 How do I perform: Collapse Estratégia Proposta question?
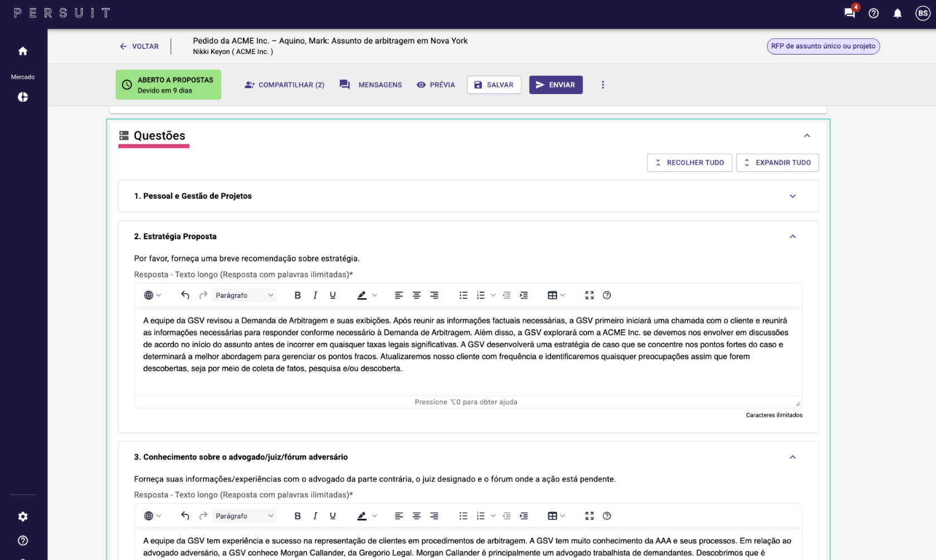click(x=793, y=237)
